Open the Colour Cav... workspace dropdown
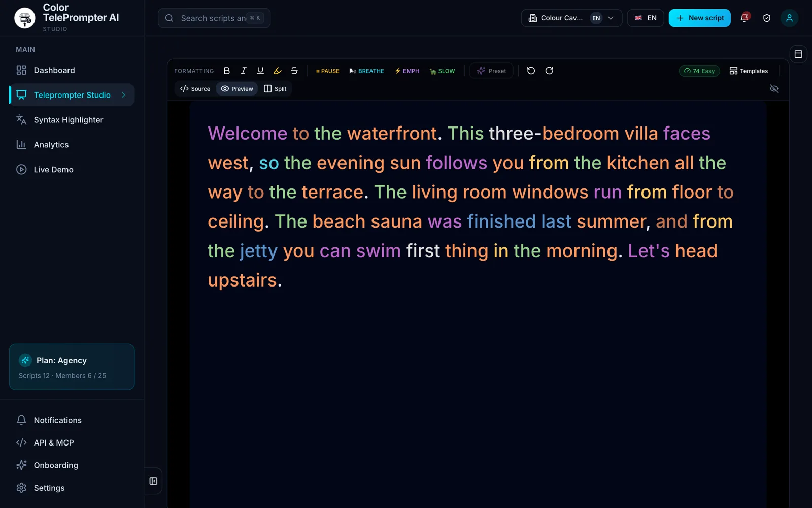 [x=571, y=18]
